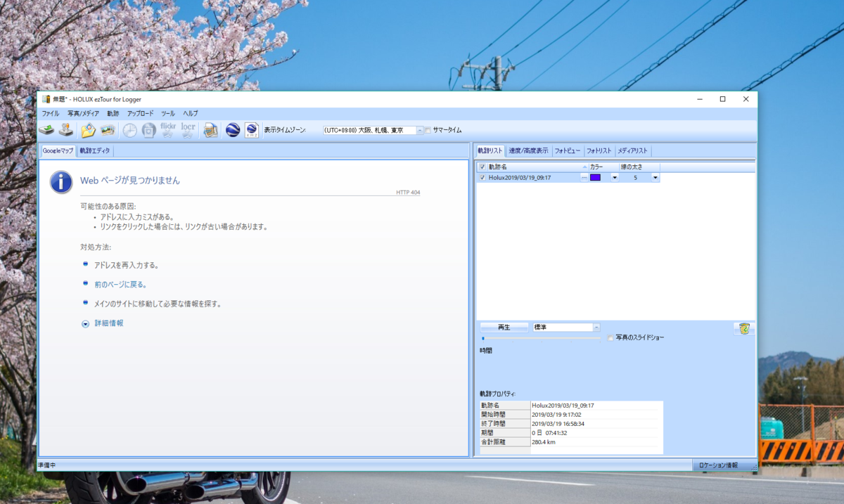
Task: Export the track as KMZ file
Action: tap(252, 130)
